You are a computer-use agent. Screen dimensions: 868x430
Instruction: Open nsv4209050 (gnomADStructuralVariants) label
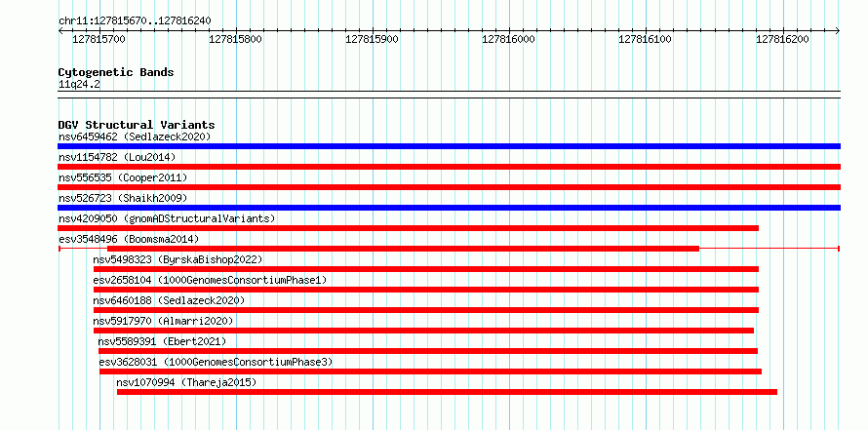(x=167, y=218)
